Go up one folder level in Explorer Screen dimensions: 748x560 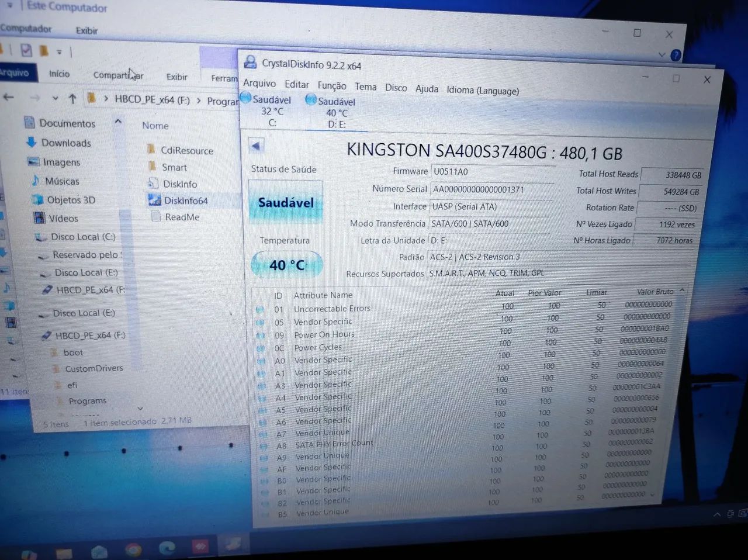point(72,98)
